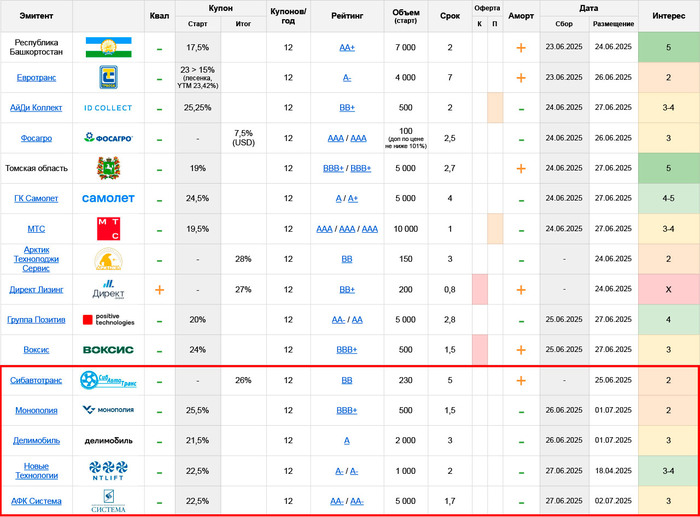
Task: Click the positive technologies logo
Action: coord(108,320)
